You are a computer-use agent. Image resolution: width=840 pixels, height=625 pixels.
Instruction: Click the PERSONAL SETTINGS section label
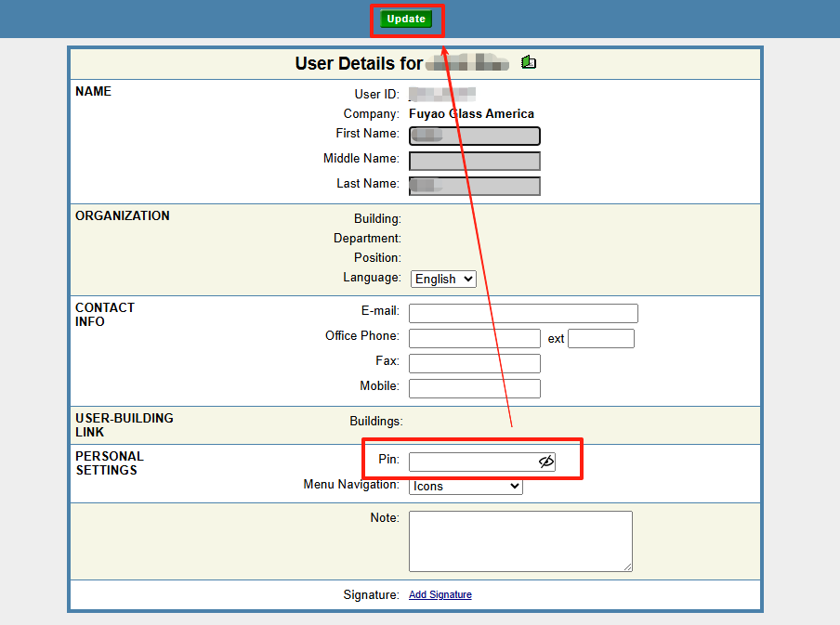click(109, 463)
